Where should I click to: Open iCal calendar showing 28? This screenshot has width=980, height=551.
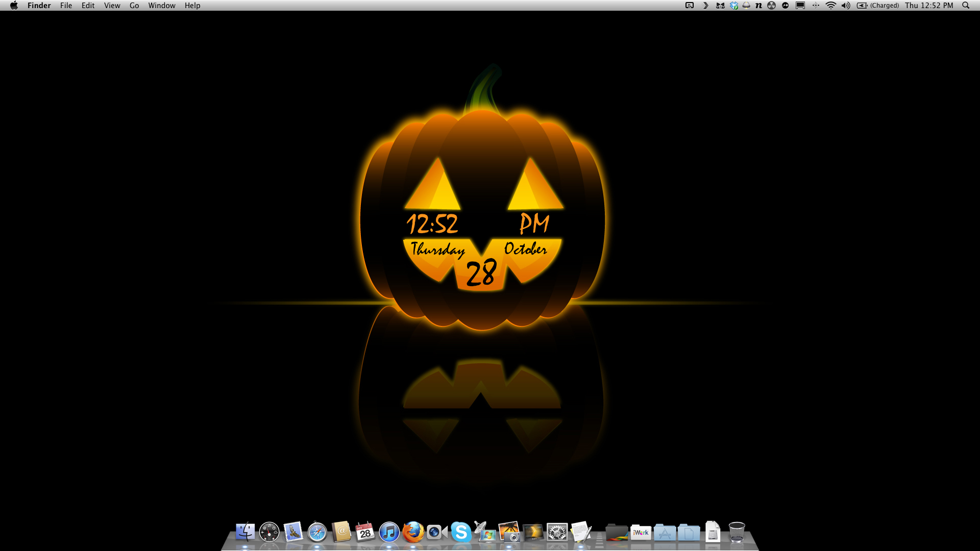365,532
